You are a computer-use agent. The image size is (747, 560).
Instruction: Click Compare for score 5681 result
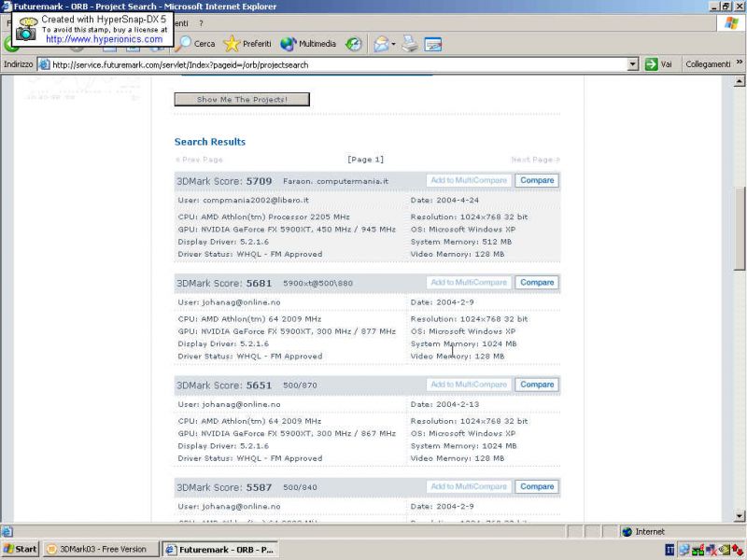point(537,283)
